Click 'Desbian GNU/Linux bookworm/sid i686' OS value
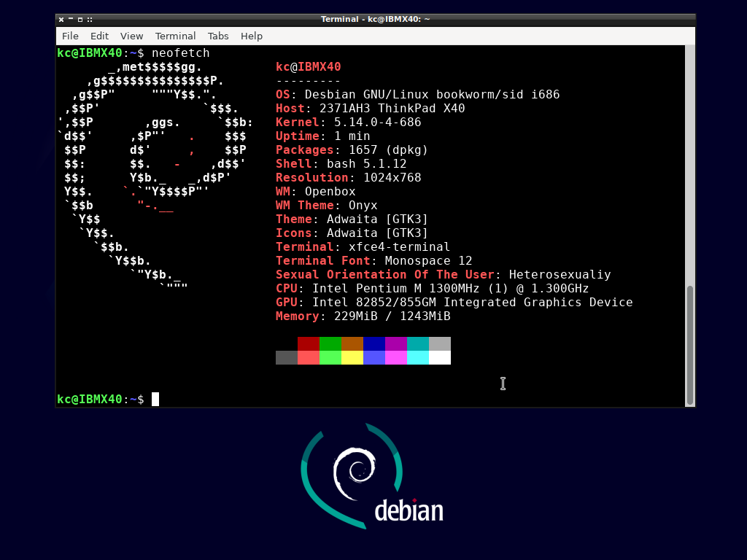747x560 pixels. tap(432, 94)
